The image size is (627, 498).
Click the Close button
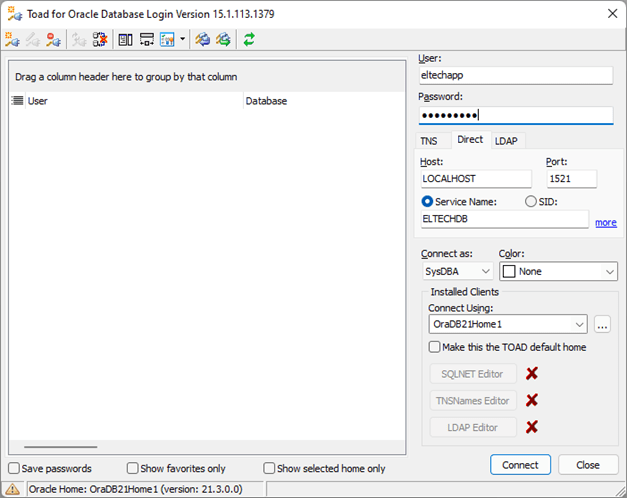[588, 465]
